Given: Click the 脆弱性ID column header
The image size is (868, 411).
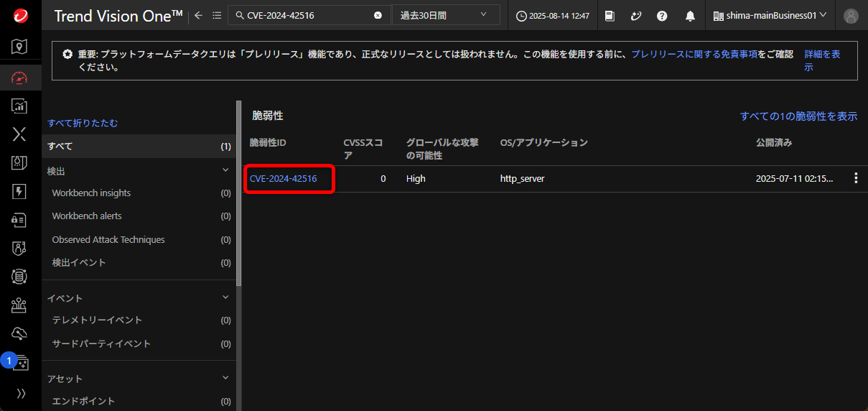Looking at the screenshot, I should pyautogui.click(x=268, y=143).
